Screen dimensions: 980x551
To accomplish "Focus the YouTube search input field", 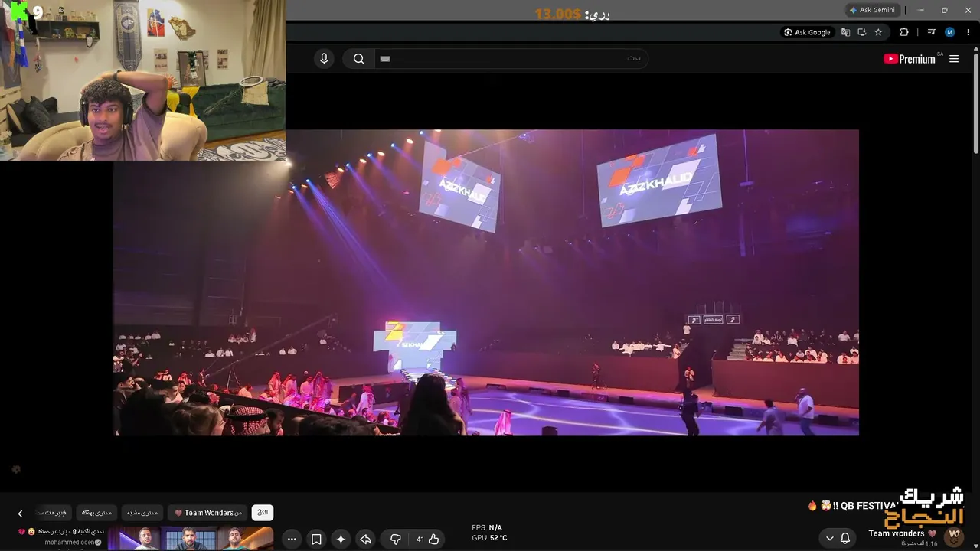I will 511,59.
